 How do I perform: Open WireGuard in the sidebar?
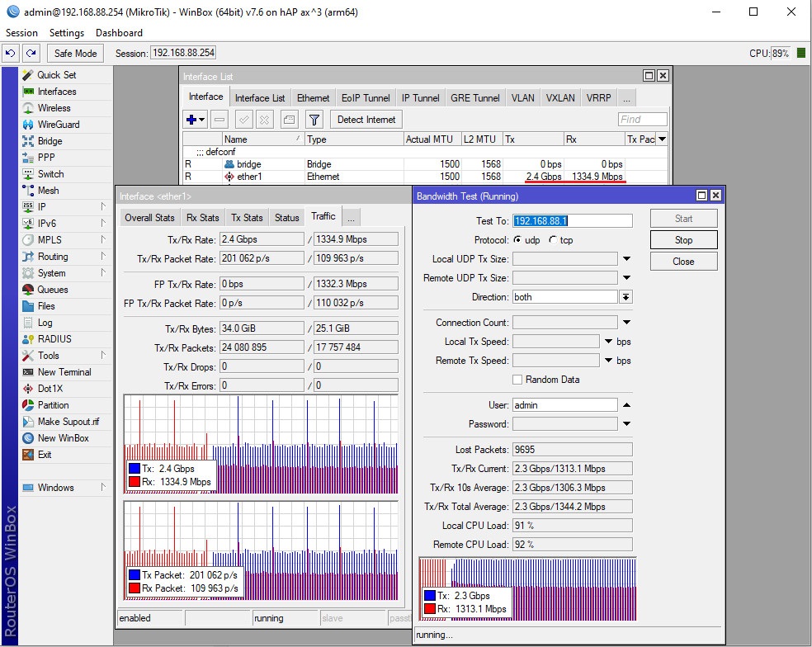pyautogui.click(x=59, y=125)
